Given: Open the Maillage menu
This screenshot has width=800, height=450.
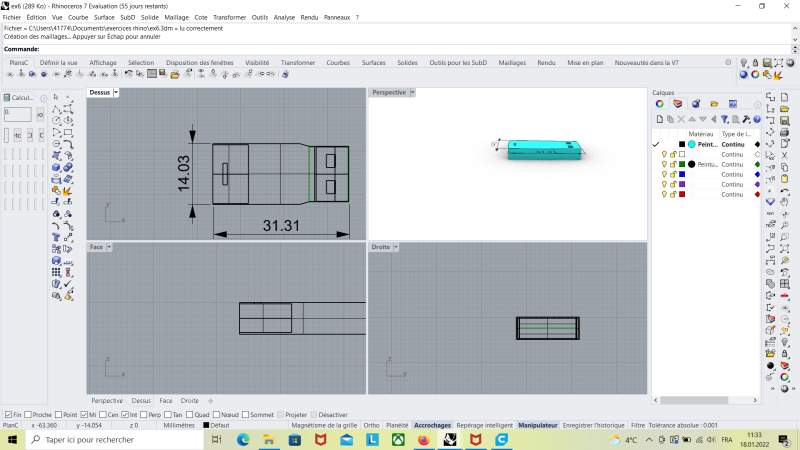Looking at the screenshot, I should pos(176,17).
